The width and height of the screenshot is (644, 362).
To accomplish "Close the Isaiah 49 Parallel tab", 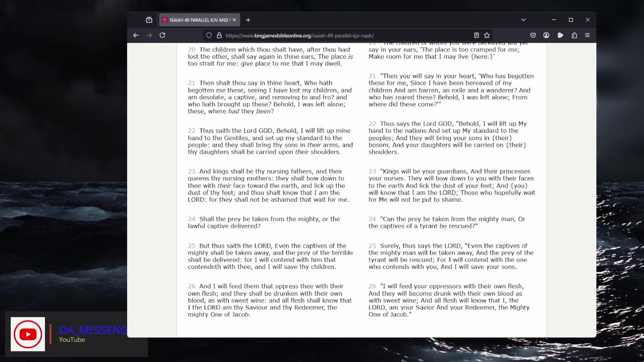I will tap(234, 20).
